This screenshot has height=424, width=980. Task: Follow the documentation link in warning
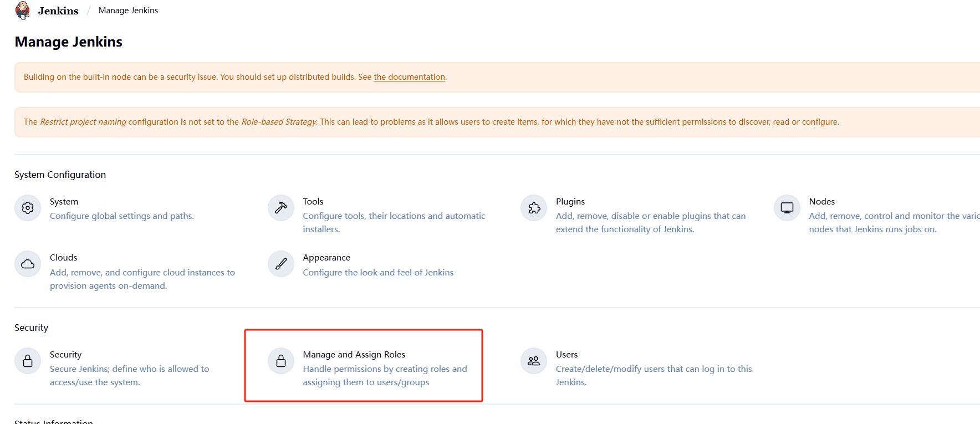click(409, 77)
